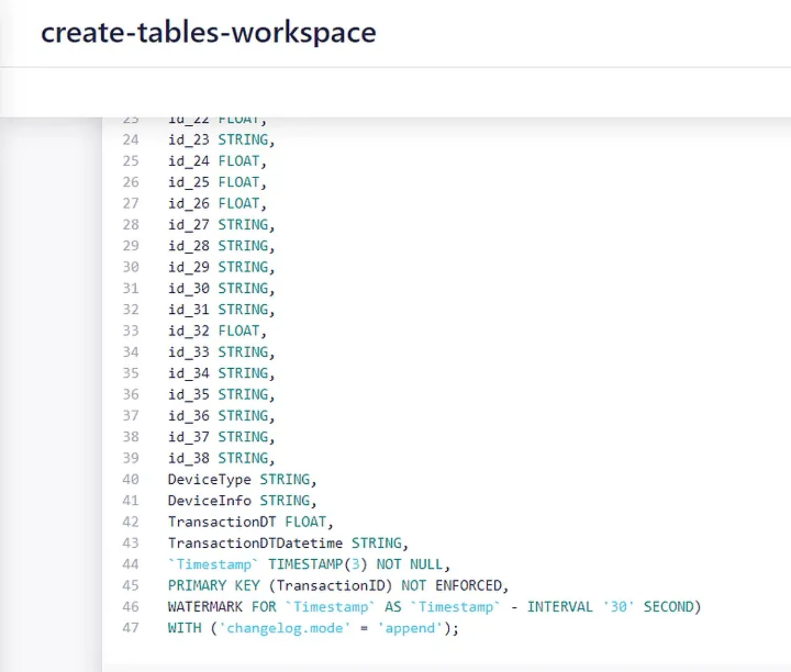The width and height of the screenshot is (791, 672).
Task: Place cursor on TransactionDT FLOAT
Action: (x=249, y=522)
